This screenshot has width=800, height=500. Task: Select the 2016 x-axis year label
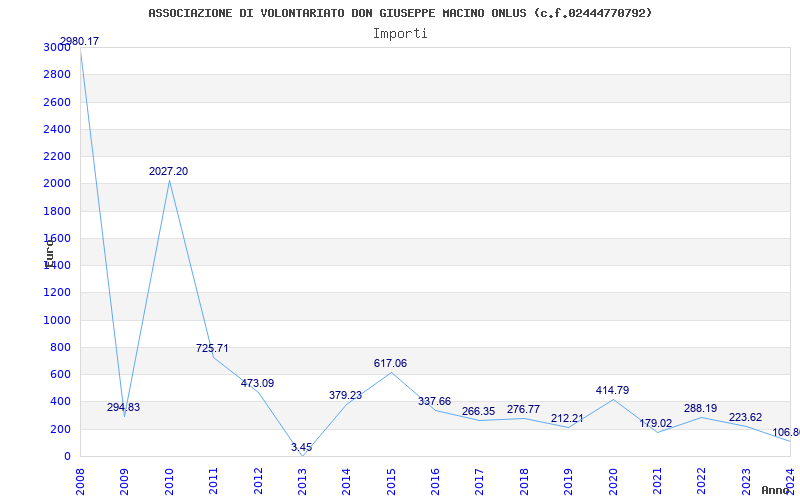click(435, 480)
